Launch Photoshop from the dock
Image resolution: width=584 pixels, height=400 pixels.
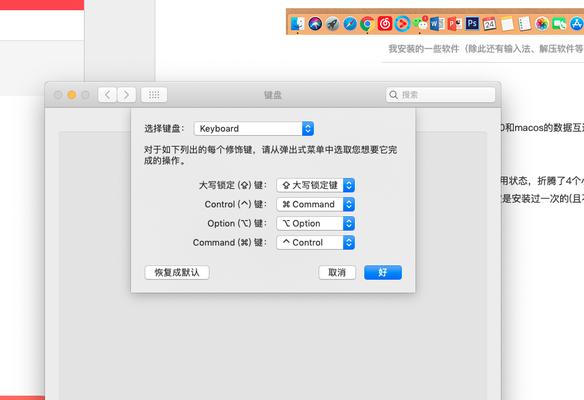point(472,24)
